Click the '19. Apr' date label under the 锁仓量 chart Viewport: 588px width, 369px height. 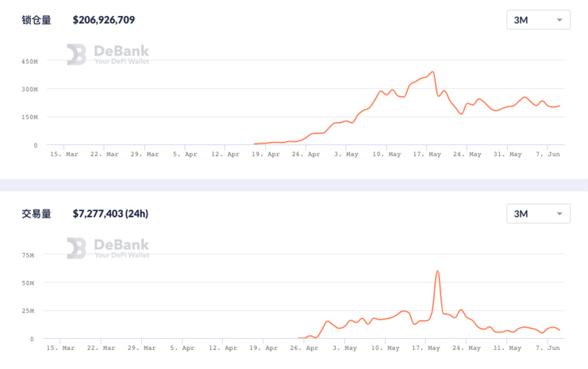268,154
